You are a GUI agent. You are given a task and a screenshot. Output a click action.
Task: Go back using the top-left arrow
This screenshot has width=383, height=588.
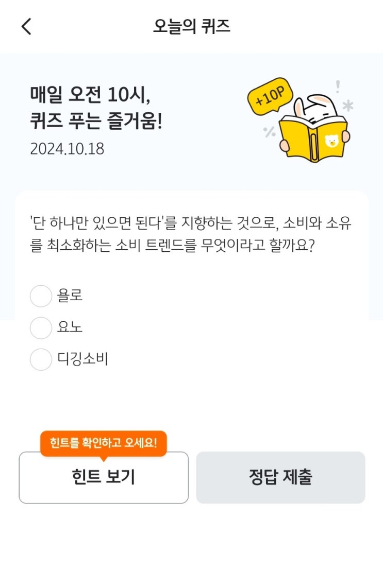click(26, 26)
